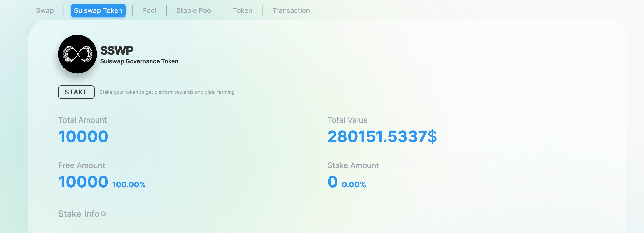Click the SSWP token name heading
The width and height of the screenshot is (644, 233).
pos(116,50)
